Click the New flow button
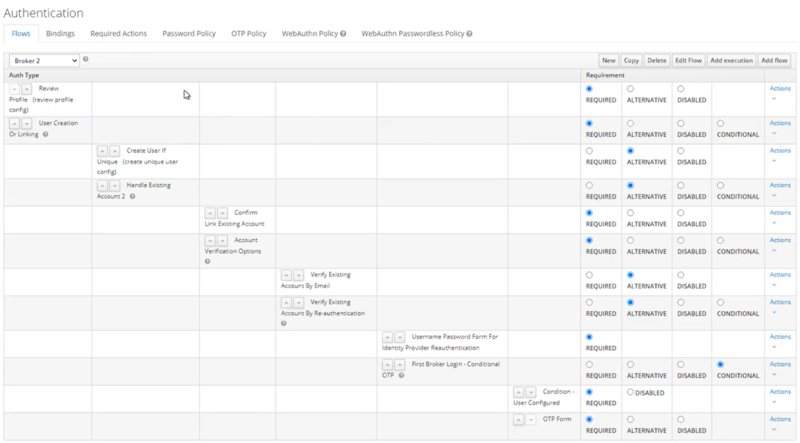 tap(609, 60)
